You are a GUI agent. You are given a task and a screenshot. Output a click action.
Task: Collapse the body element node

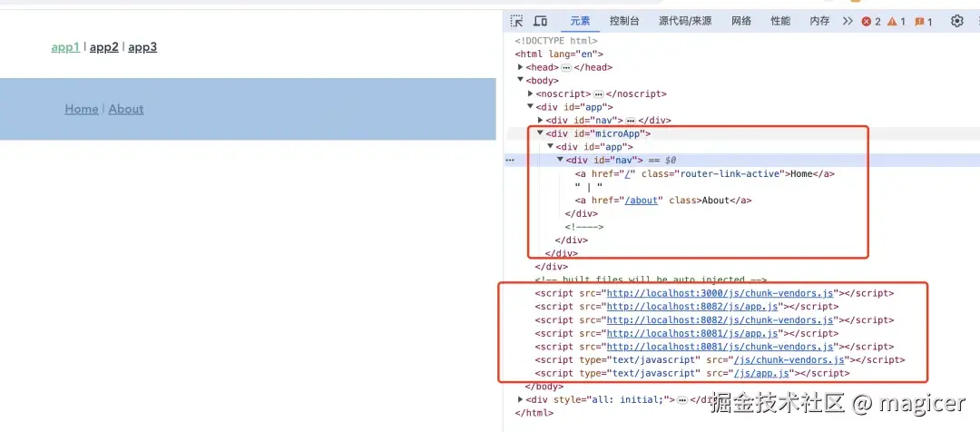tap(520, 80)
